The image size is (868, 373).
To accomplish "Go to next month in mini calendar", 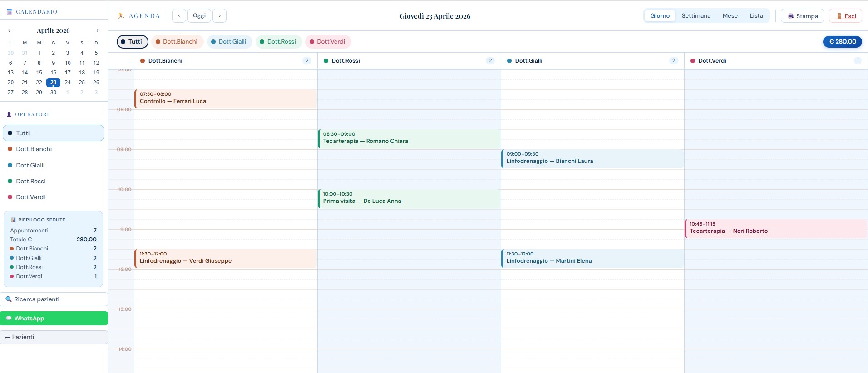I will click(x=97, y=30).
